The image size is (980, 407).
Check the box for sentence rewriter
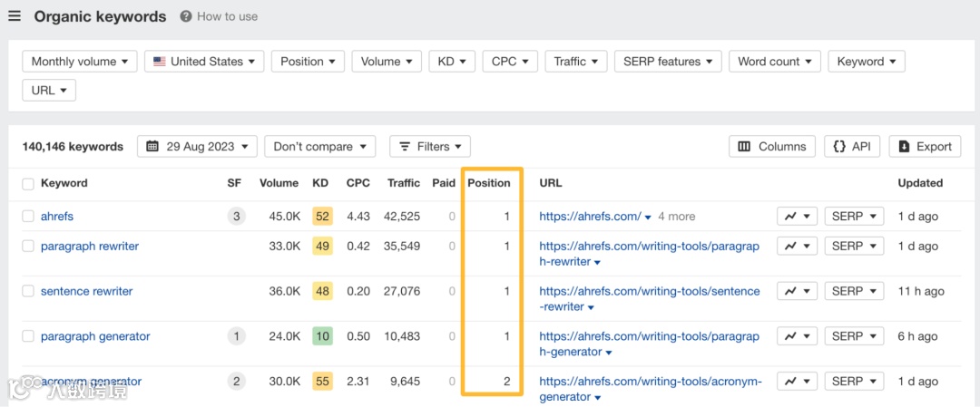(x=27, y=291)
